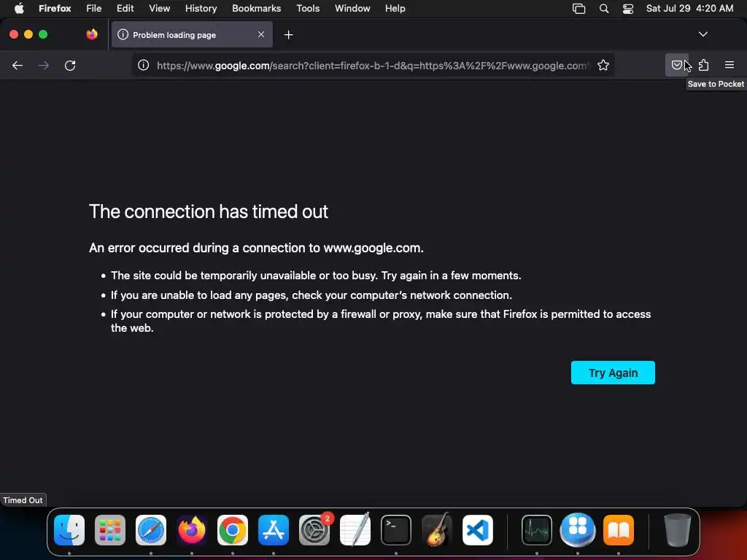Open the Apple menu

(x=19, y=8)
